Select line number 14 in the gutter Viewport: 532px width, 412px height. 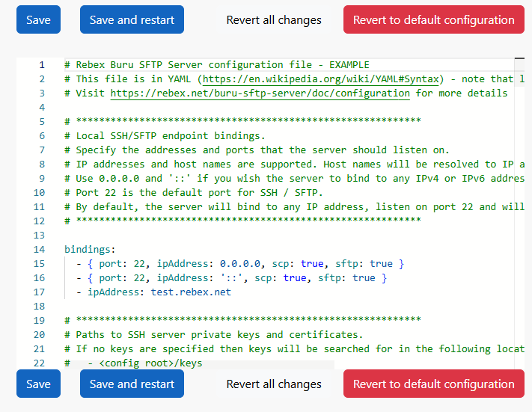click(x=39, y=250)
